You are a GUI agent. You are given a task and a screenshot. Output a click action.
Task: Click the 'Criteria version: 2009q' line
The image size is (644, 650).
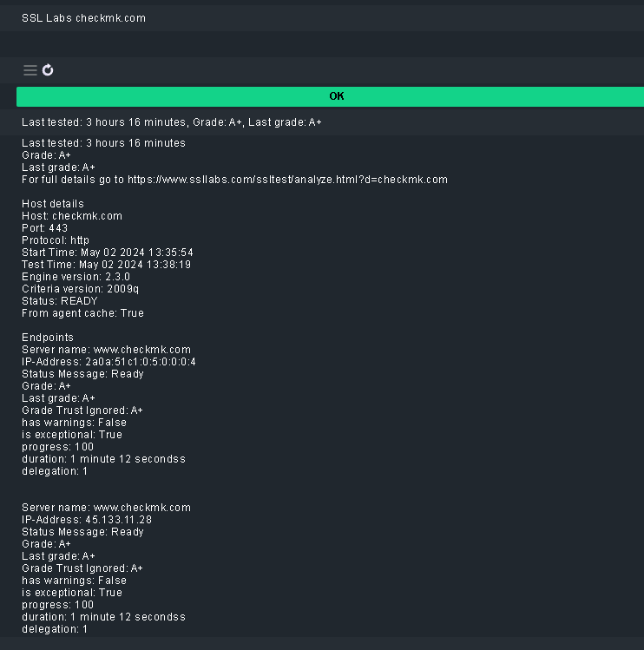tap(81, 289)
